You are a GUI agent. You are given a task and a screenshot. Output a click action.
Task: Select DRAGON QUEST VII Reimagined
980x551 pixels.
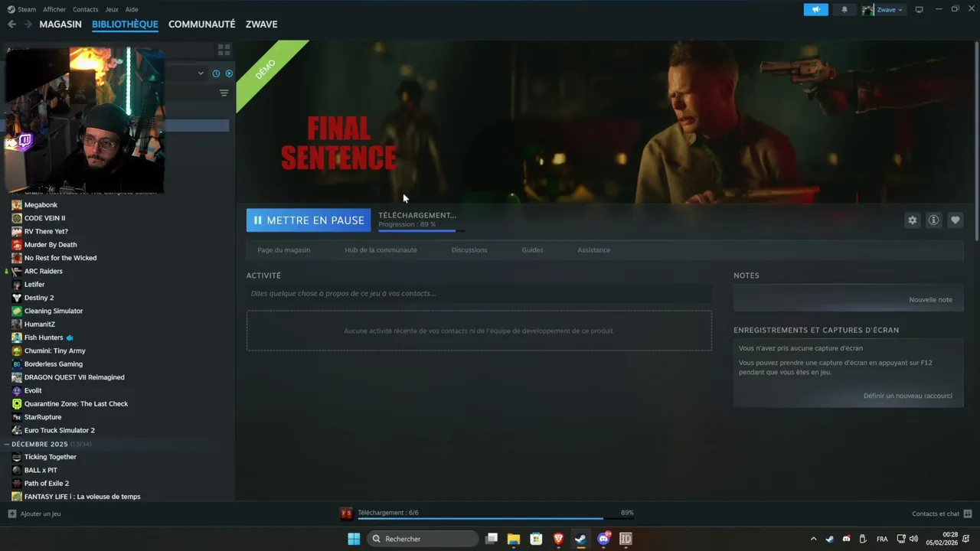click(74, 377)
